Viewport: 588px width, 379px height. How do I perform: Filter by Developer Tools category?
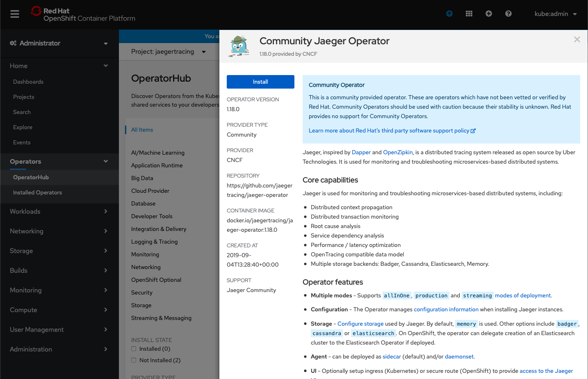click(152, 216)
